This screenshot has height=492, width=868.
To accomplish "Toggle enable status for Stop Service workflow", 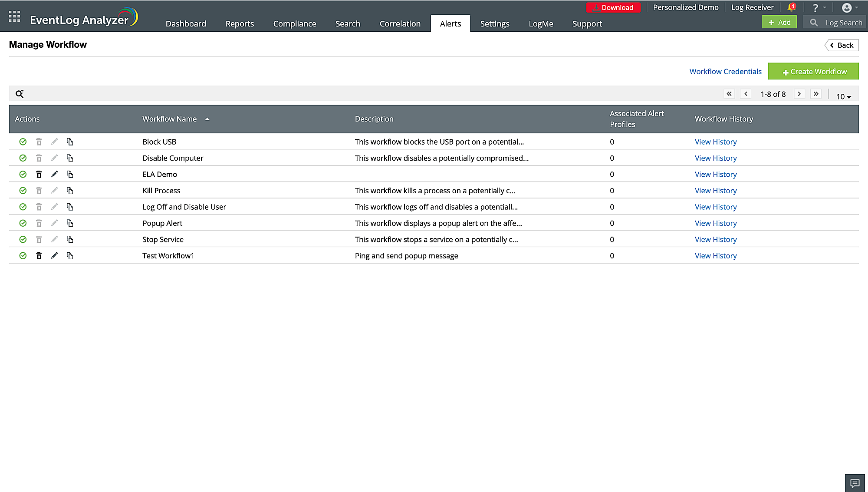I will (x=23, y=239).
